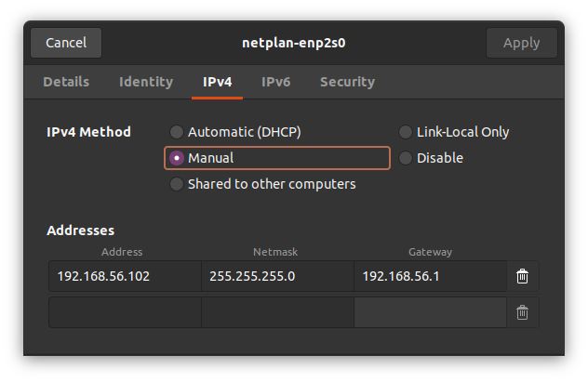Open the Identity tab
Screen dimensions: 588x382
pyautogui.click(x=146, y=82)
